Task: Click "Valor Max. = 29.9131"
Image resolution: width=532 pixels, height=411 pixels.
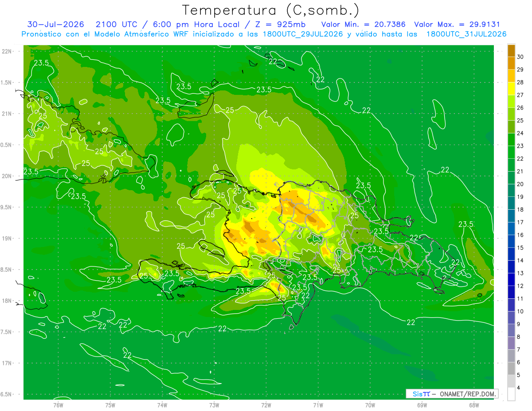Action: (457, 24)
